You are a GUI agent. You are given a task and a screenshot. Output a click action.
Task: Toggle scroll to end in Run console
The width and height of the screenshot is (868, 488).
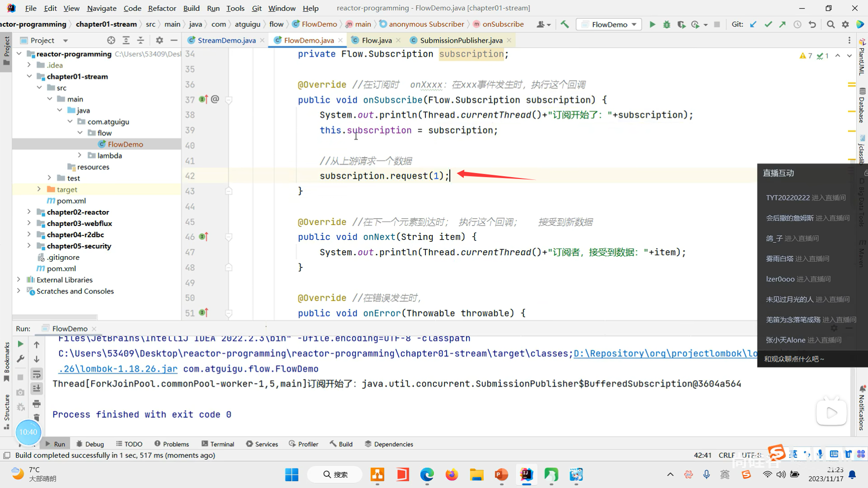point(37,389)
